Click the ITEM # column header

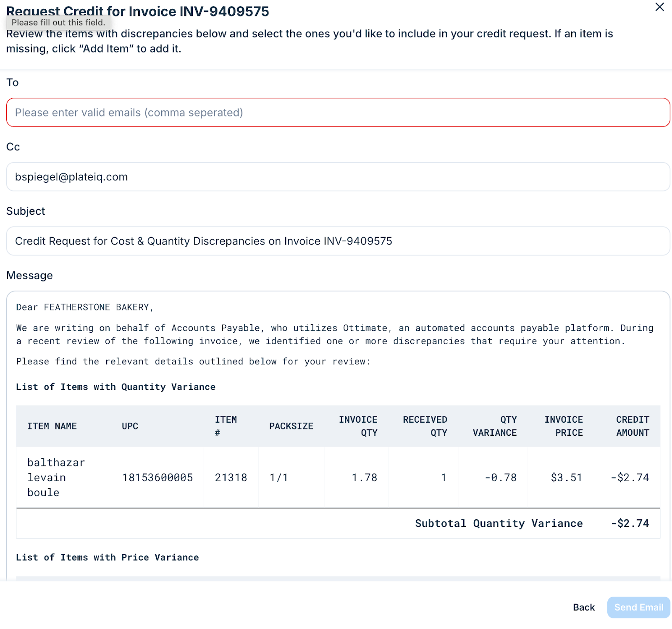coord(226,426)
